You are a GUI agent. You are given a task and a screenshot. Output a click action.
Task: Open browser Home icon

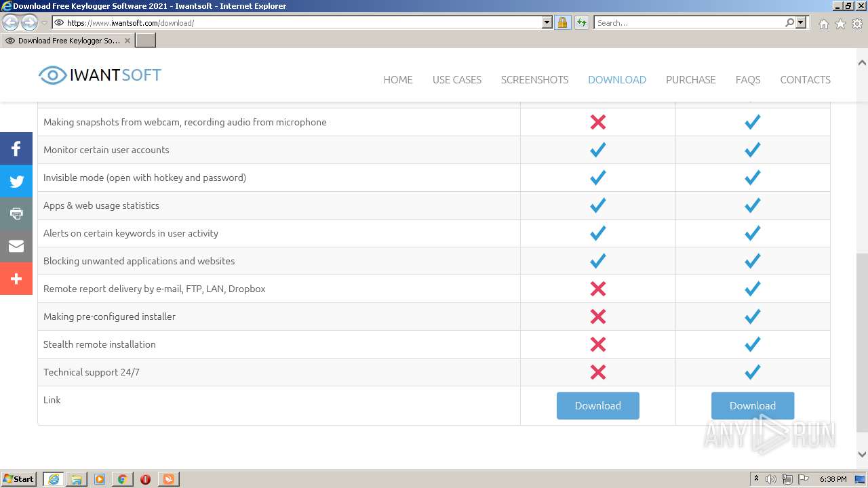[823, 24]
